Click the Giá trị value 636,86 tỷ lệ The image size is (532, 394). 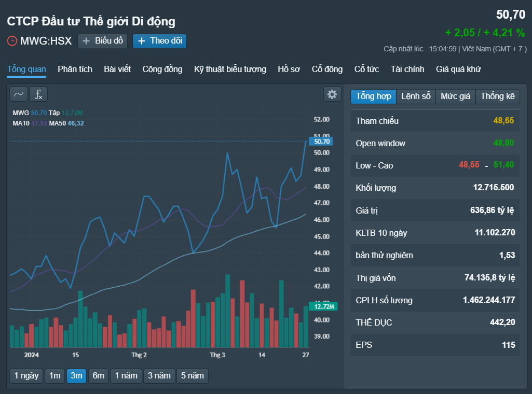click(x=492, y=210)
